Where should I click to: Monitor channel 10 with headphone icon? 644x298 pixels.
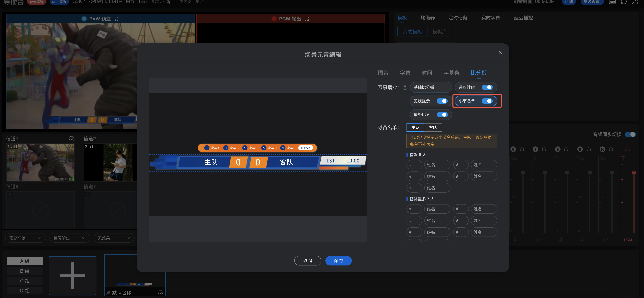tap(611, 149)
